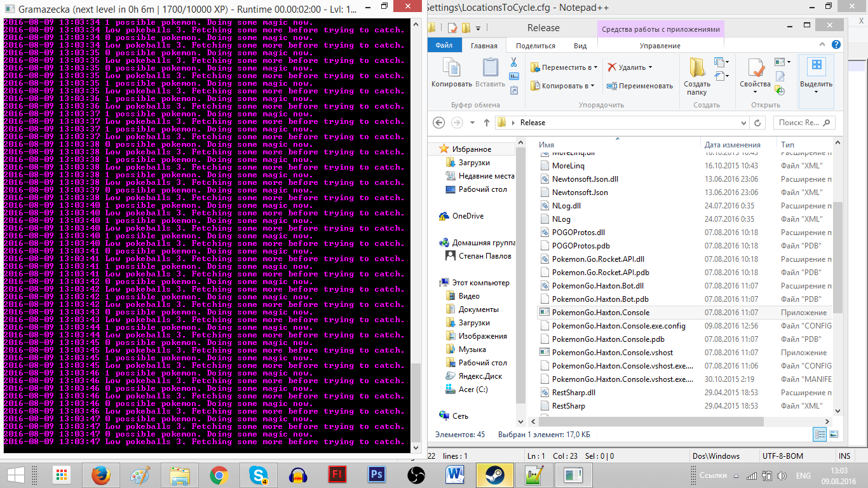Select the PokemonGo.Haxton.Console.exe.config file
The height and width of the screenshot is (488, 868).
[x=618, y=326]
